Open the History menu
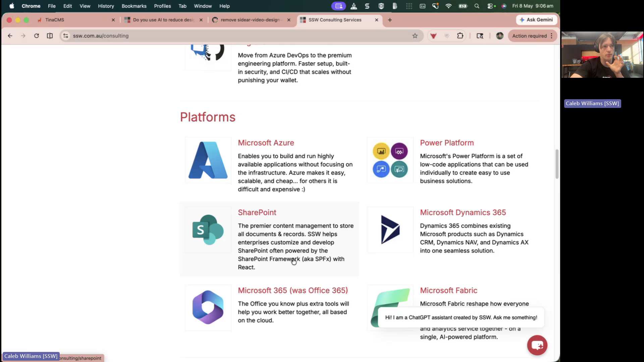The image size is (644, 362). click(x=106, y=6)
